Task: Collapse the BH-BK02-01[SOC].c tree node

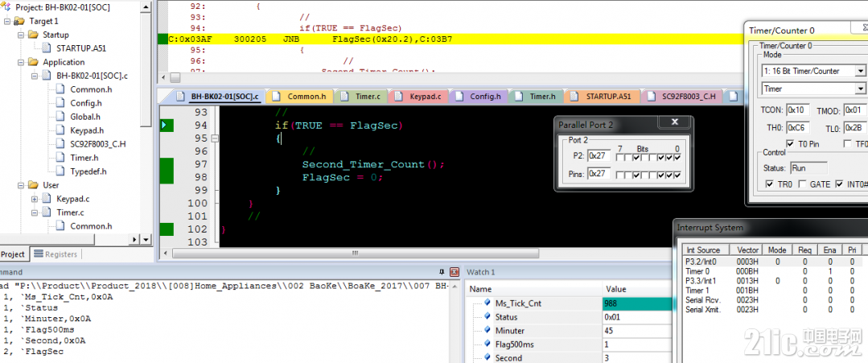Action: click(x=35, y=76)
